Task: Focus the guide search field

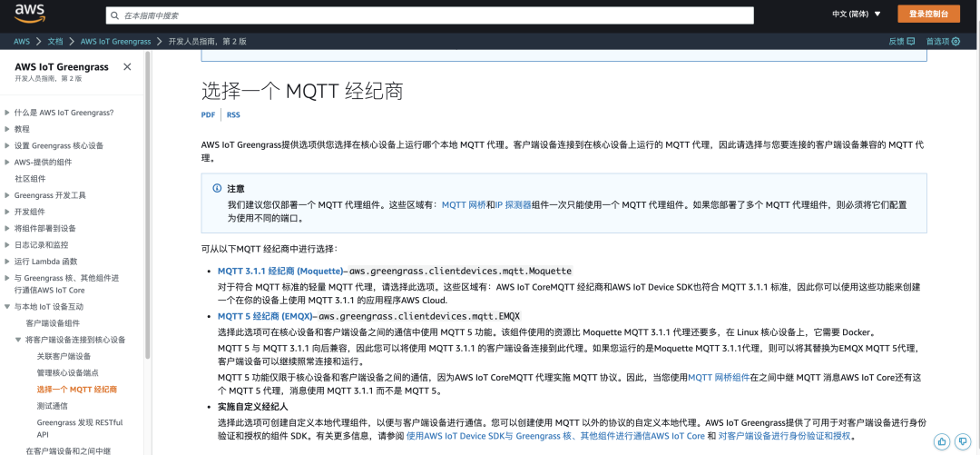Action: click(x=430, y=15)
